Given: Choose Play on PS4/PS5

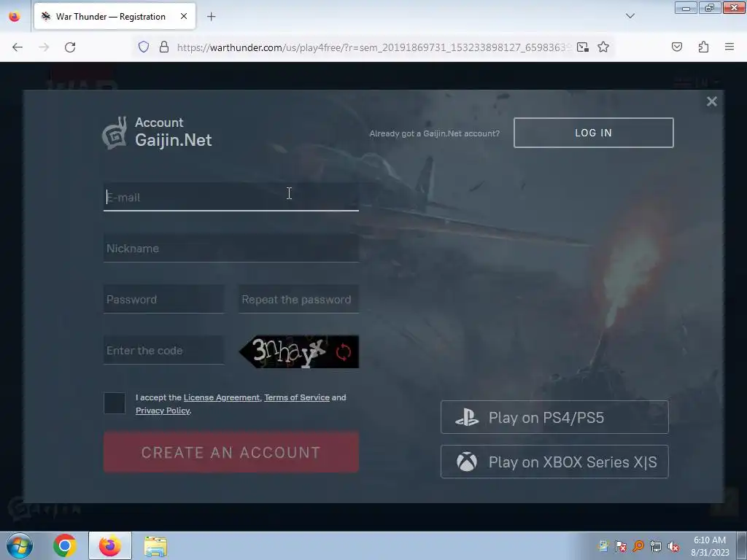Looking at the screenshot, I should [554, 417].
